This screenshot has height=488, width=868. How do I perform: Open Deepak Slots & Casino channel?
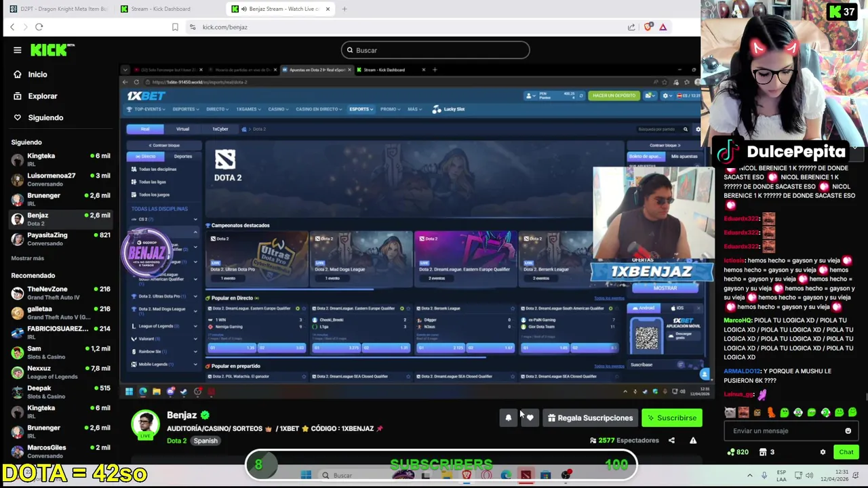pyautogui.click(x=61, y=392)
